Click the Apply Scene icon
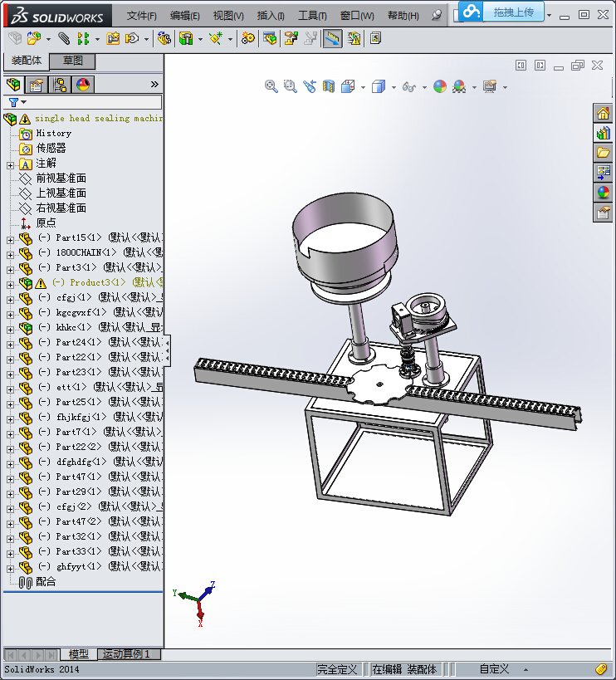Image resolution: width=616 pixels, height=680 pixels. coord(459,86)
